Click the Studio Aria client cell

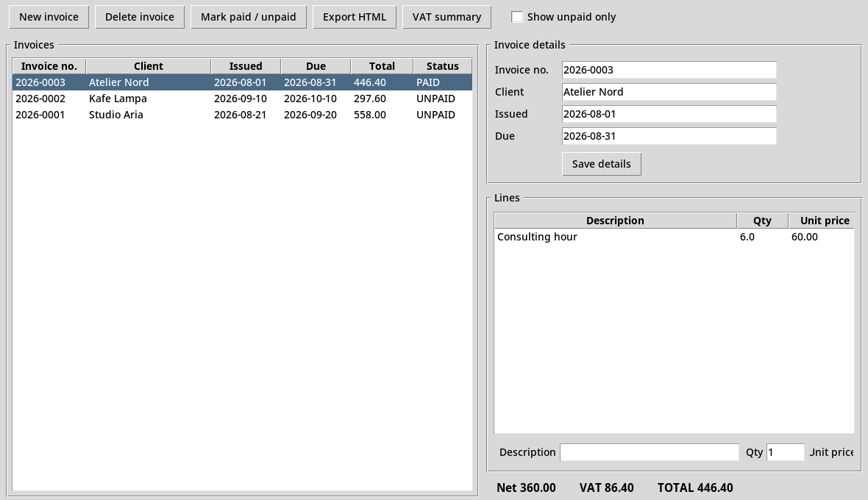115,115
